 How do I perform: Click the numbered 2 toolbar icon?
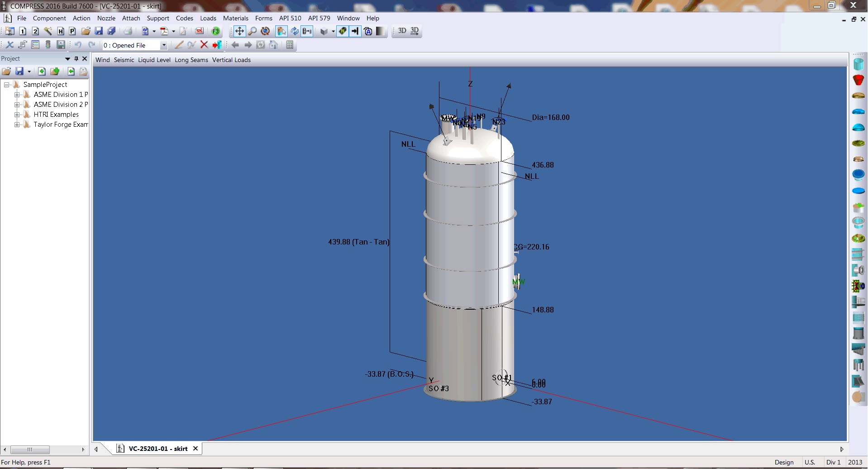[x=35, y=31]
